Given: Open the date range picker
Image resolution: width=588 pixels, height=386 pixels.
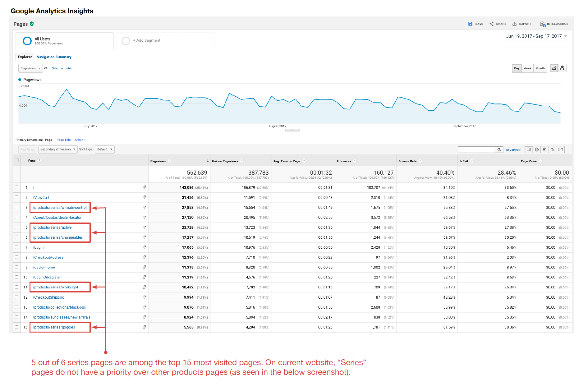Looking at the screenshot, I should (x=537, y=36).
